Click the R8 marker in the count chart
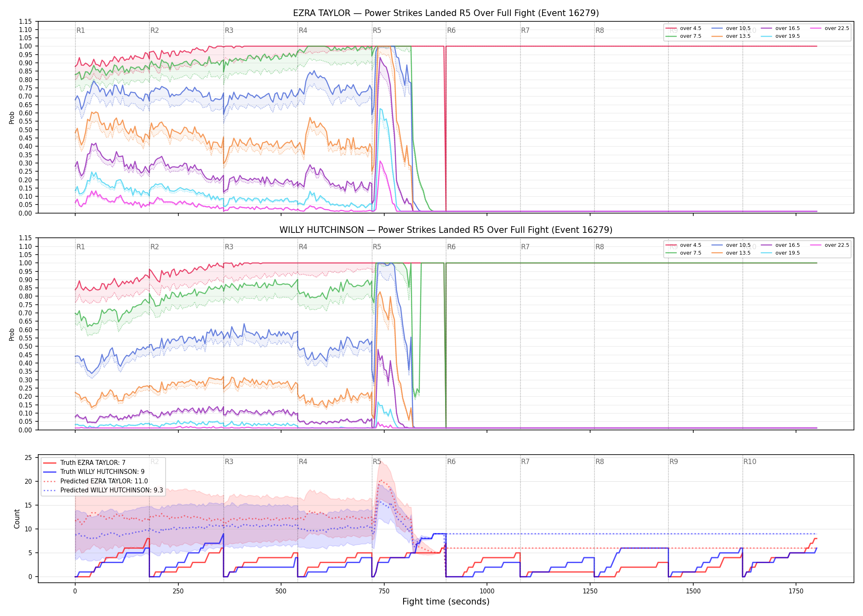 600,462
